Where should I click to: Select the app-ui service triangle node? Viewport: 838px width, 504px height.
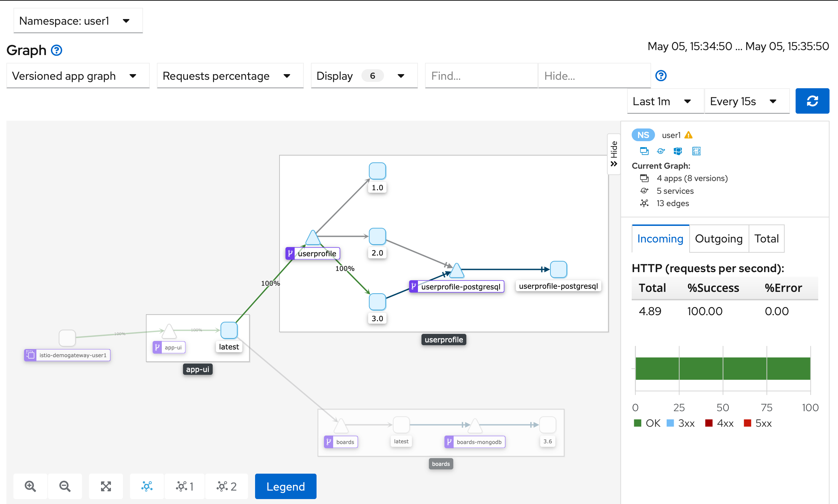(169, 331)
